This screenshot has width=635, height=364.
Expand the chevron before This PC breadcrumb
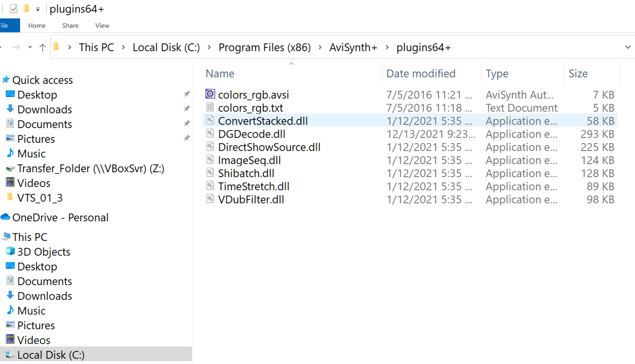coord(70,47)
